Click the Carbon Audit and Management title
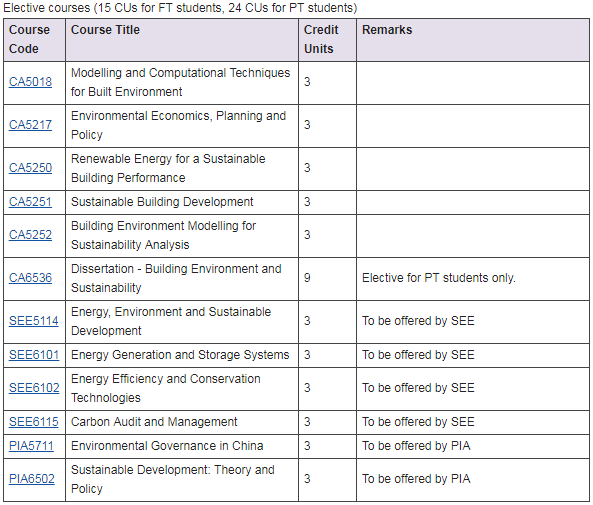The width and height of the screenshot is (593, 505). 154,422
